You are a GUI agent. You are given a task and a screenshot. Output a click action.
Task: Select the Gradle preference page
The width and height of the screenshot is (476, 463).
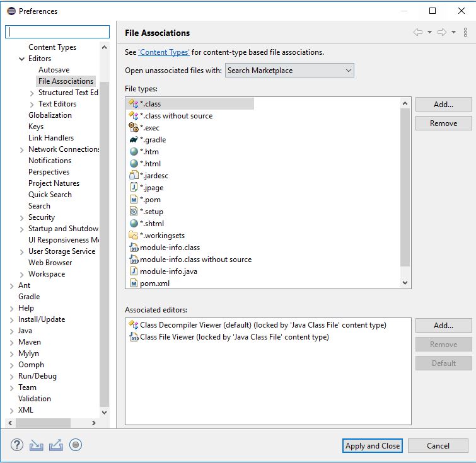tap(29, 297)
